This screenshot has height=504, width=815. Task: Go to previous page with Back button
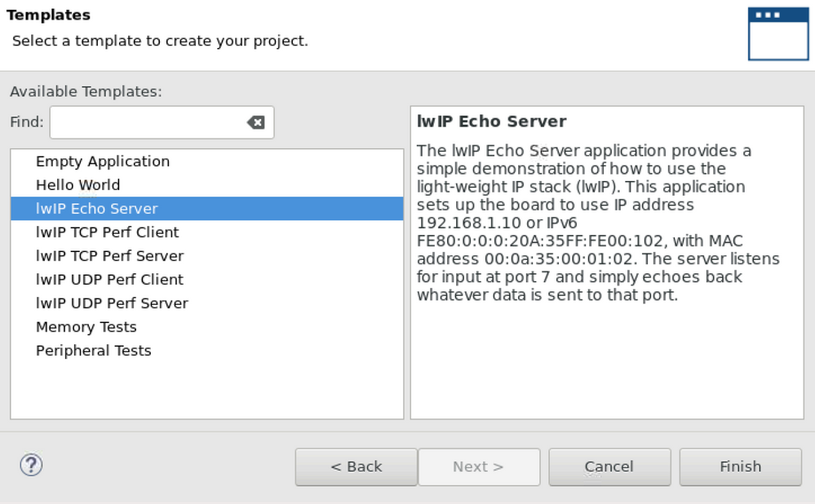(x=357, y=466)
